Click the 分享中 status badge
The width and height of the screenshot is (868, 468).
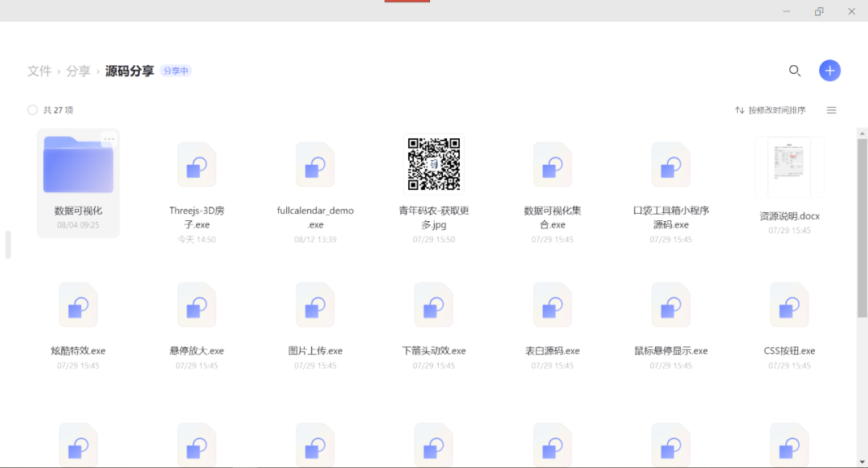[175, 71]
